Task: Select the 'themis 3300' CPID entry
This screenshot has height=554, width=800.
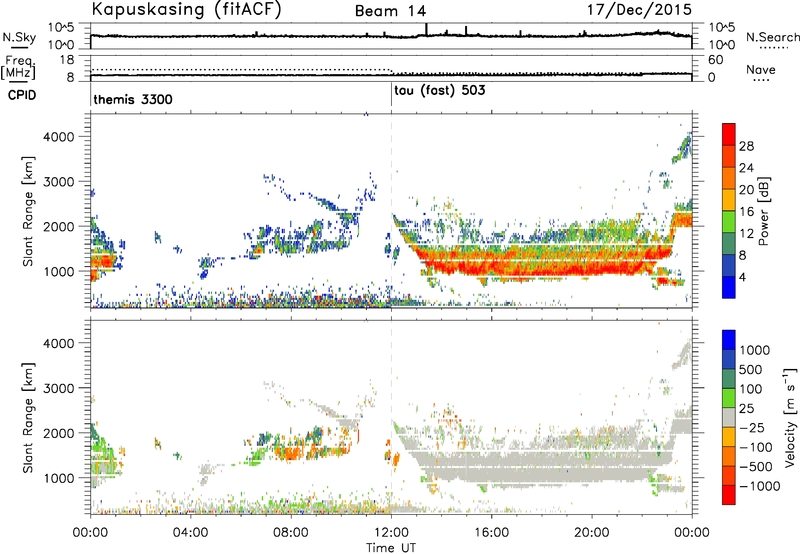Action: [x=133, y=99]
